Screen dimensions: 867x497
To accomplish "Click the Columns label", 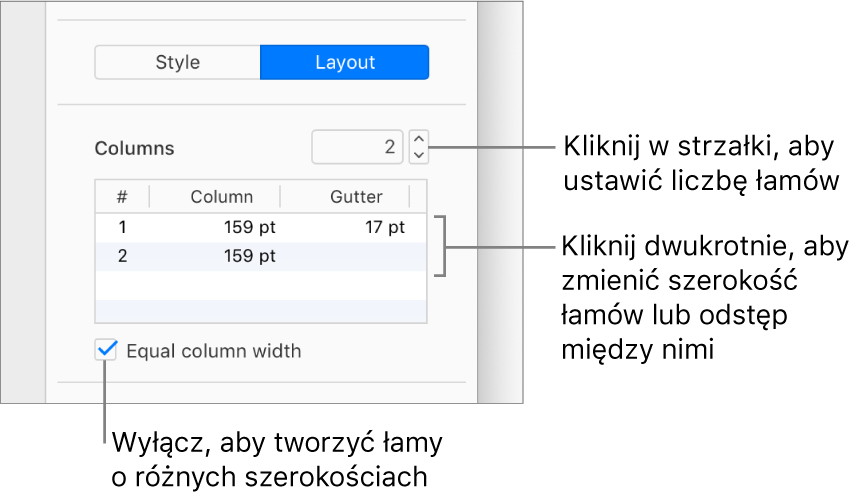I will tap(134, 148).
